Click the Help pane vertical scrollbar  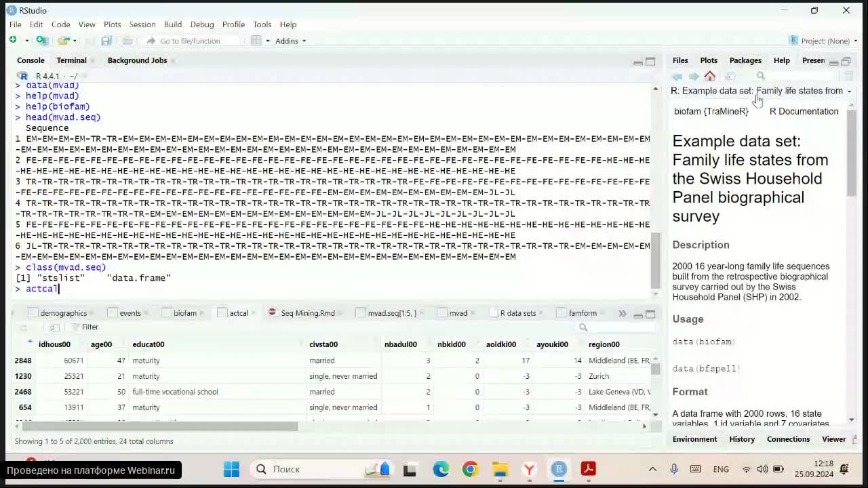pyautogui.click(x=852, y=152)
